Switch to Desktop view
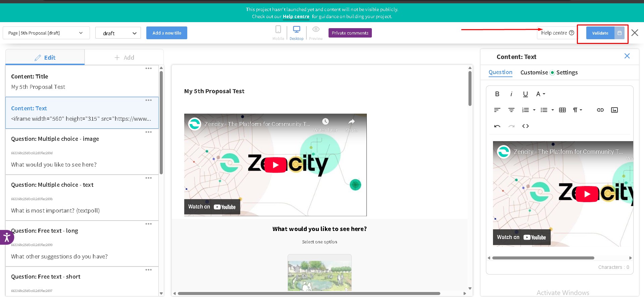644x297 pixels. (296, 33)
